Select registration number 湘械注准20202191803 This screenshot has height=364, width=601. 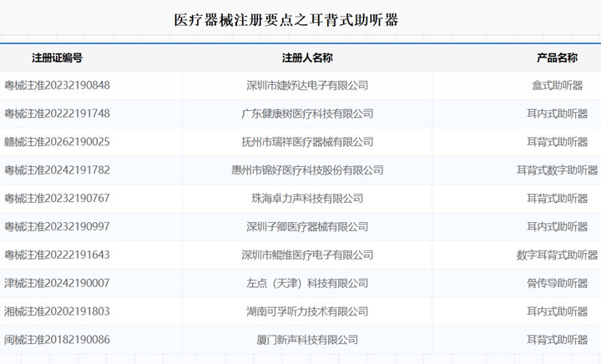pos(57,311)
